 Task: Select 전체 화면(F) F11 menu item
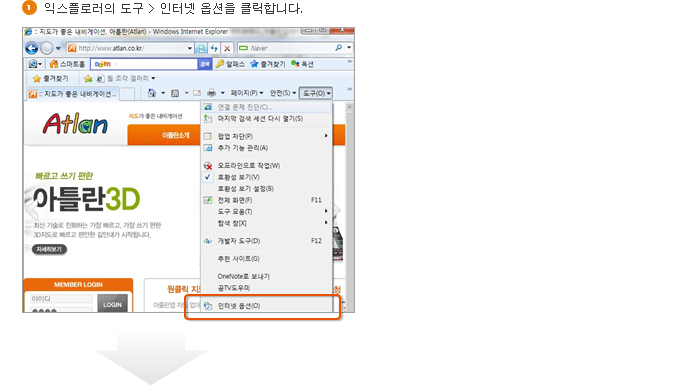coord(266,200)
